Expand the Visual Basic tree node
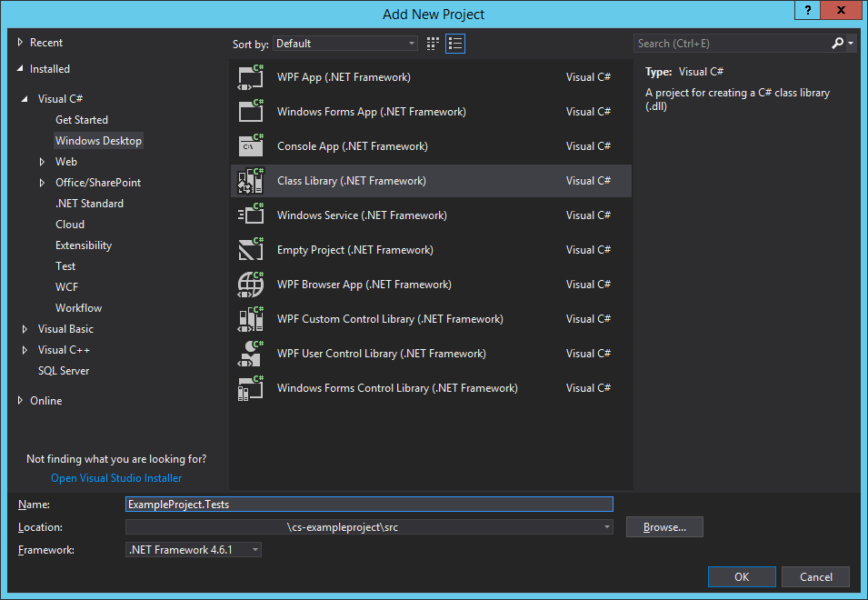Viewport: 868px width, 600px height. coord(25,329)
